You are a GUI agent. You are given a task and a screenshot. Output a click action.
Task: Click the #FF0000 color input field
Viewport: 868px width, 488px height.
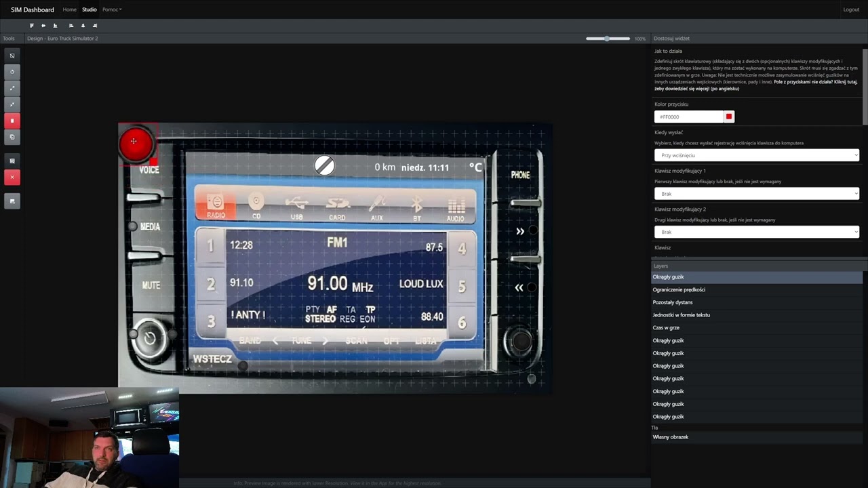click(x=688, y=117)
